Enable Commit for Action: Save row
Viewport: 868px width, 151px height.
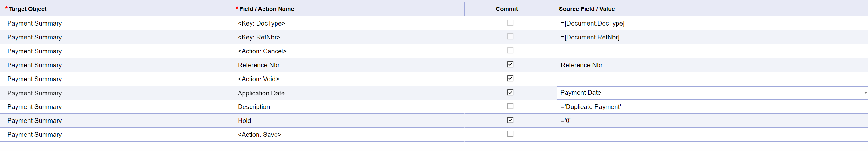pos(510,134)
